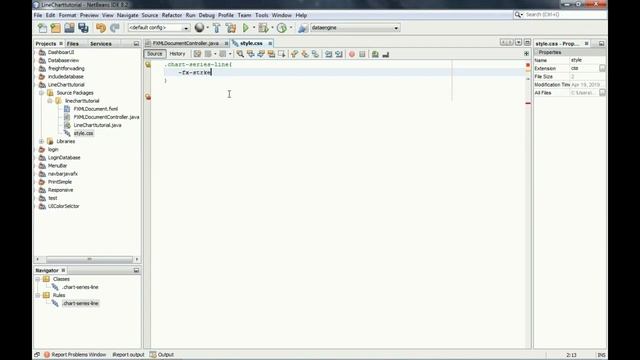Click the Shift Line Left editor icon

[328, 54]
